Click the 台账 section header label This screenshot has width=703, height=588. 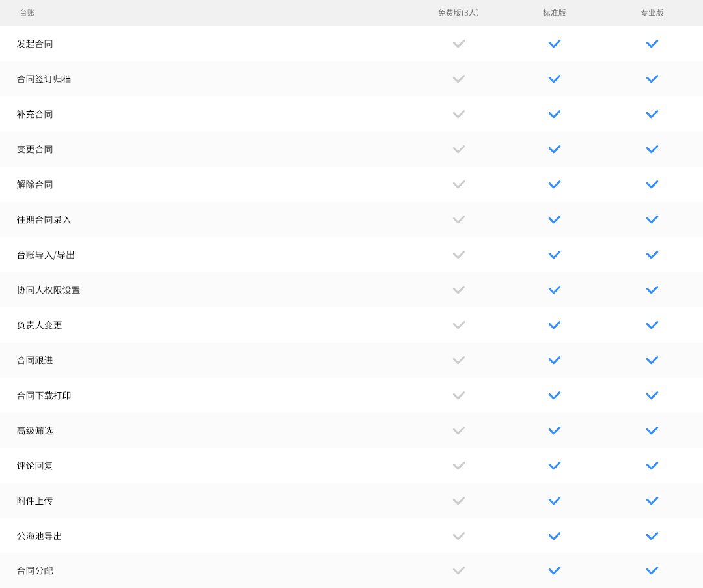[x=27, y=13]
